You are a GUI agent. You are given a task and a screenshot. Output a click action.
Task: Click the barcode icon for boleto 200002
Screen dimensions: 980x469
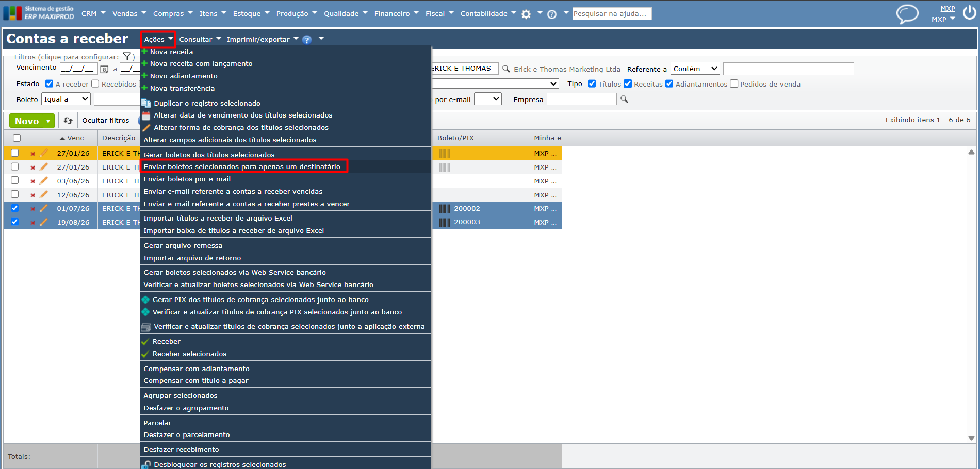pos(445,209)
